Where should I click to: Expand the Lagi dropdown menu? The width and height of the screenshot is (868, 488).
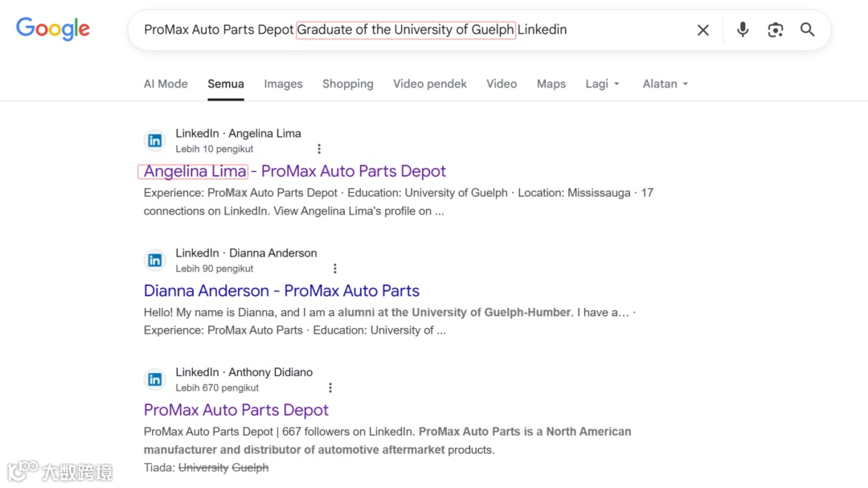click(x=602, y=84)
